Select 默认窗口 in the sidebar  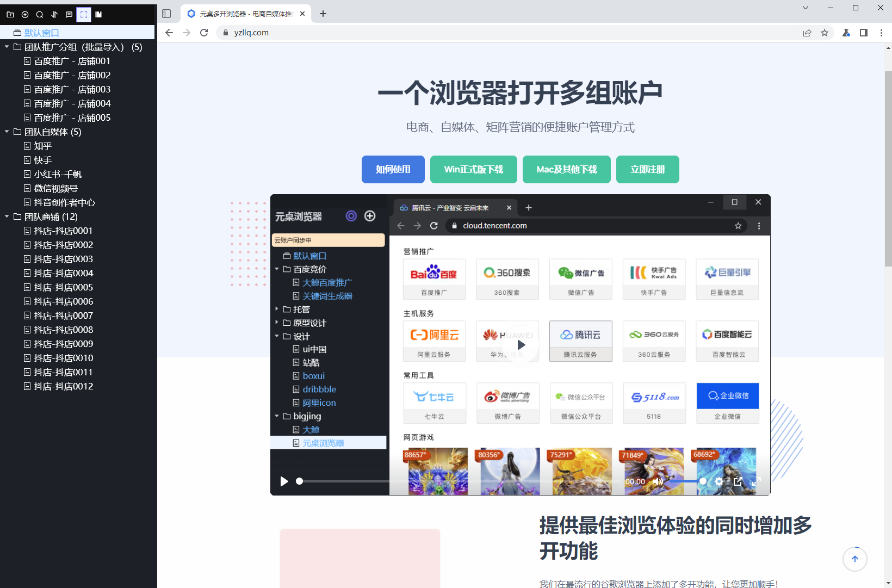pyautogui.click(x=77, y=33)
